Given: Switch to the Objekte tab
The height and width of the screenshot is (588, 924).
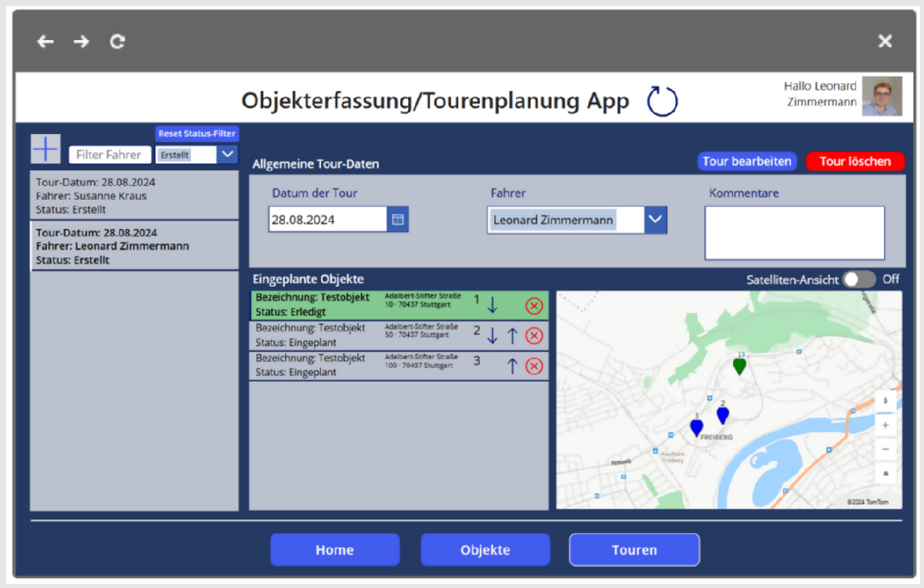Looking at the screenshot, I should (x=485, y=550).
